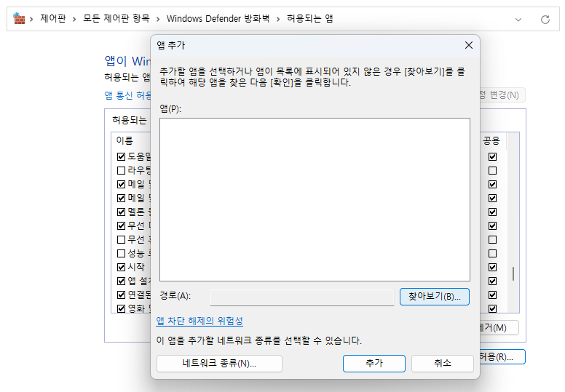The width and height of the screenshot is (565, 392).
Task: Uncheck the 공용 checkbox in the 멜론 row
Action: pos(493,212)
